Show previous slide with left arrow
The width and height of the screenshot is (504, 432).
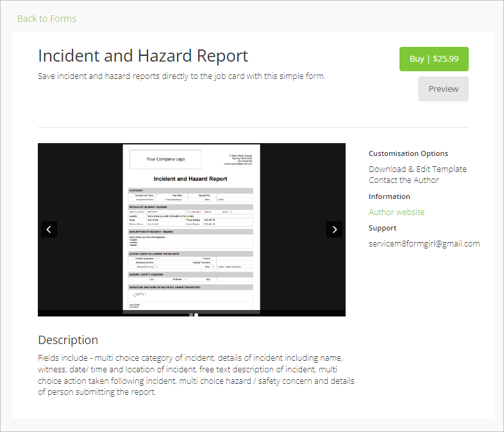tap(49, 229)
